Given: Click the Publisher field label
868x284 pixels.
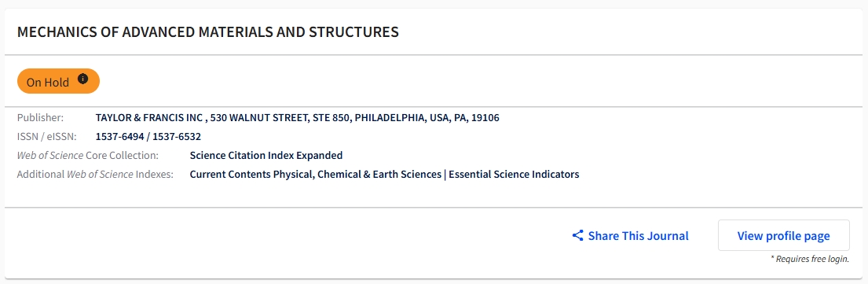Looking at the screenshot, I should [40, 117].
